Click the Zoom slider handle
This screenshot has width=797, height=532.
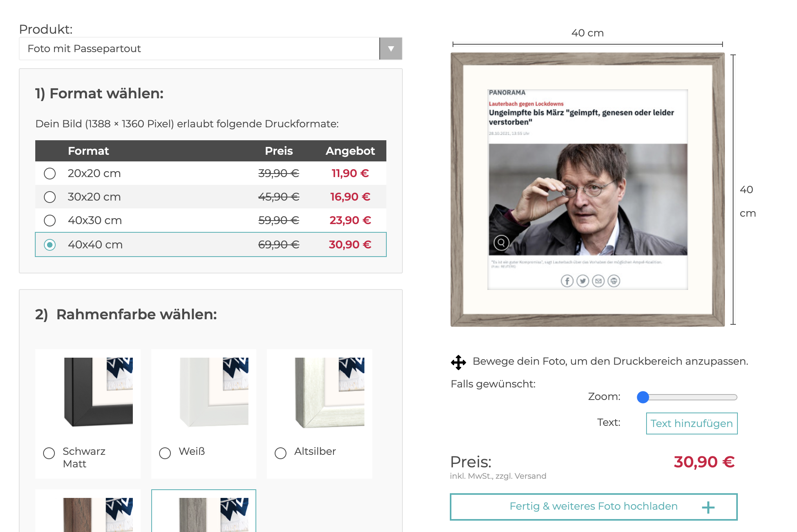pyautogui.click(x=643, y=397)
